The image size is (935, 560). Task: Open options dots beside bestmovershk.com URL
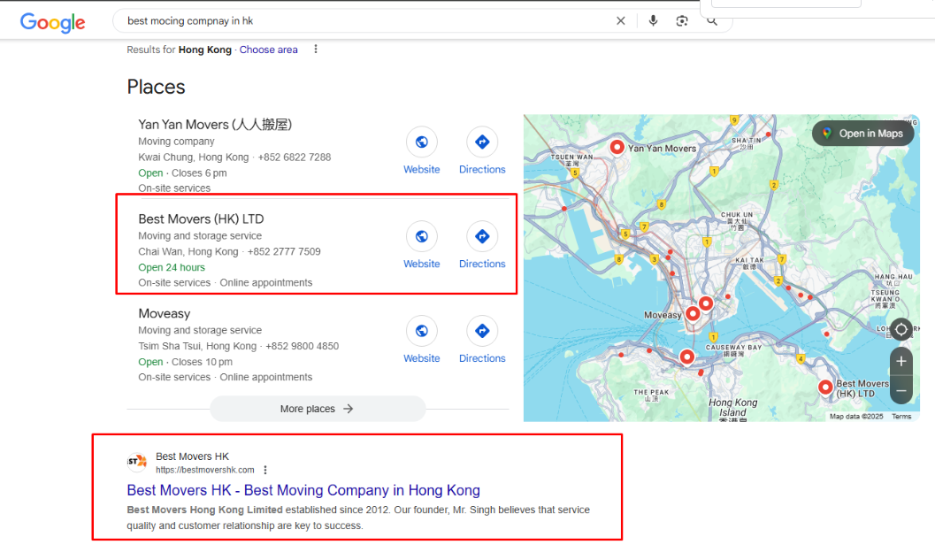265,470
